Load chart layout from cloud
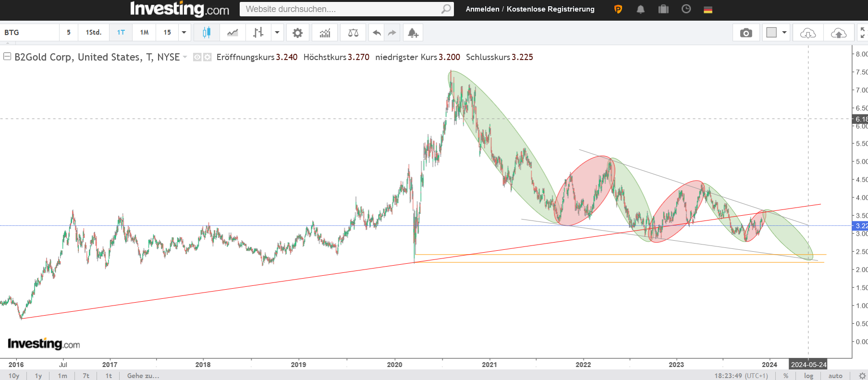868x380 pixels. point(808,33)
